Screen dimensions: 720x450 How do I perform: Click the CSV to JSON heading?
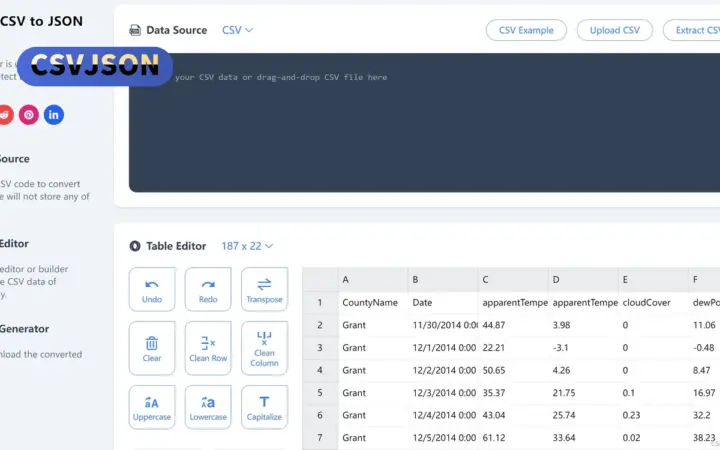click(x=41, y=21)
